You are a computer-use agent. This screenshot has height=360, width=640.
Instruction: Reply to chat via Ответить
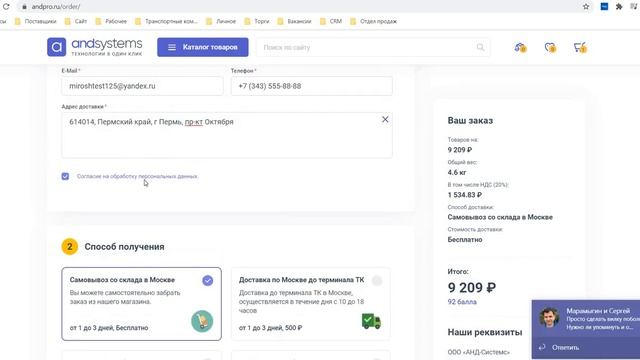click(565, 347)
